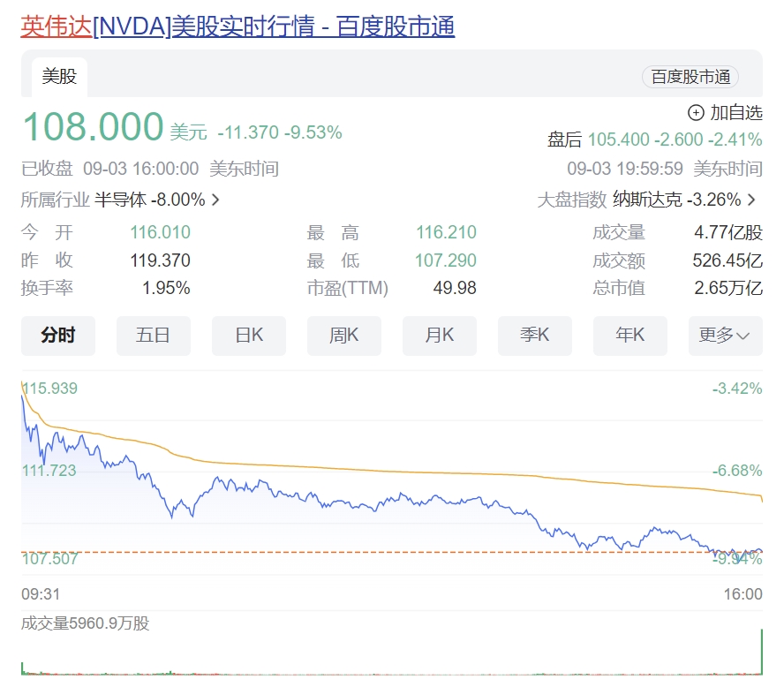Click the 昨收 value 119.370
The width and height of the screenshot is (784, 687).
tap(160, 260)
